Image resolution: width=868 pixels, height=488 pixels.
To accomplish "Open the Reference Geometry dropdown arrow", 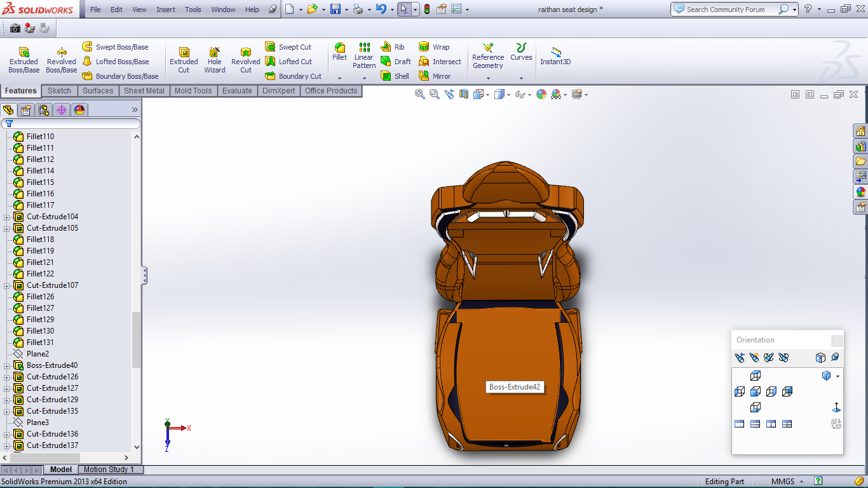I will (488, 78).
